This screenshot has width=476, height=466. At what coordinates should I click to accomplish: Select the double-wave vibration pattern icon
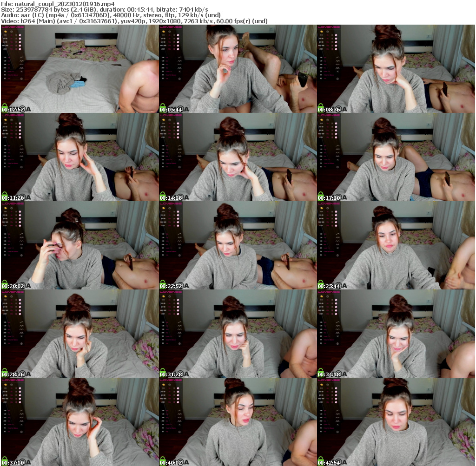coord(21,61)
